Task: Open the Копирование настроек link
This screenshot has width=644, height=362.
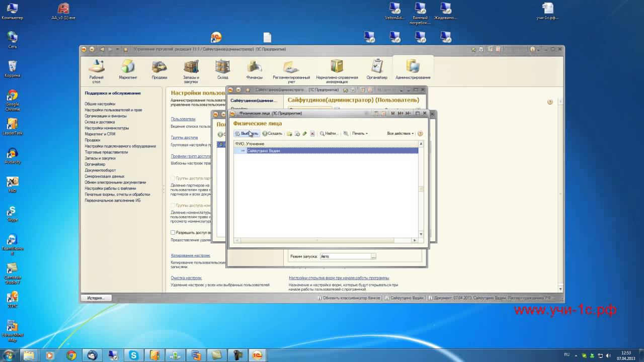Action: pos(191,255)
